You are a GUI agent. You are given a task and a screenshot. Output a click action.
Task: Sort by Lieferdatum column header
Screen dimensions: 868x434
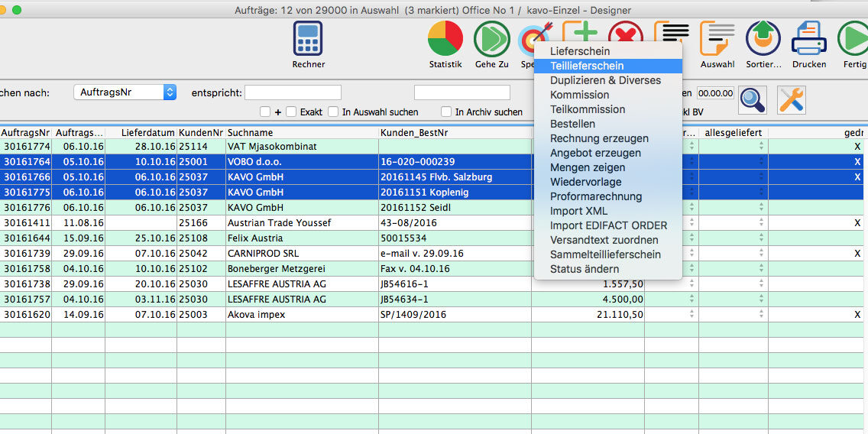click(x=141, y=133)
